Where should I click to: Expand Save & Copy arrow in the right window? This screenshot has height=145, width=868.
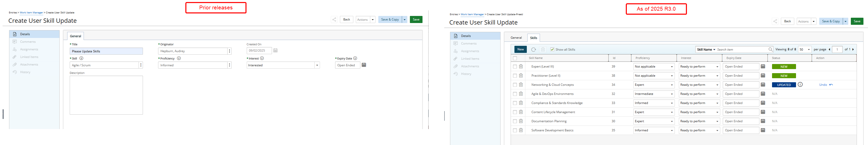pos(846,21)
